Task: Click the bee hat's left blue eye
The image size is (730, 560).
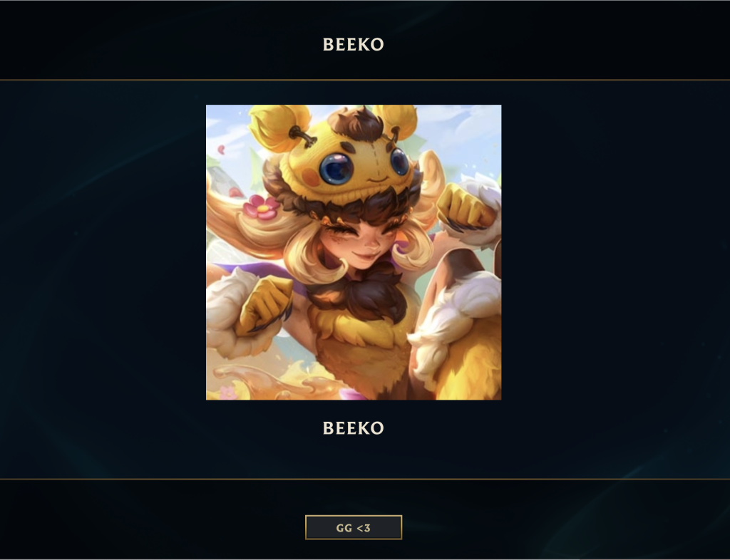Action: [x=336, y=168]
